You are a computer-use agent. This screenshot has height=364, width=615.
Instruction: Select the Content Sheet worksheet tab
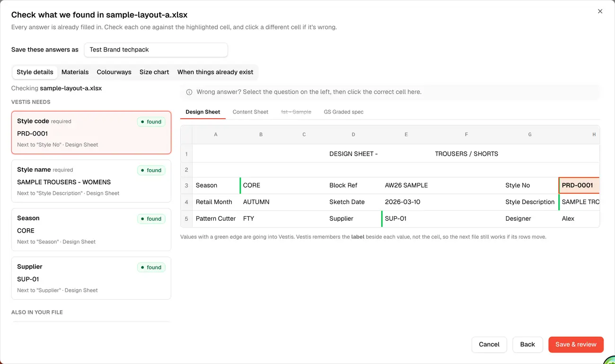tap(250, 112)
